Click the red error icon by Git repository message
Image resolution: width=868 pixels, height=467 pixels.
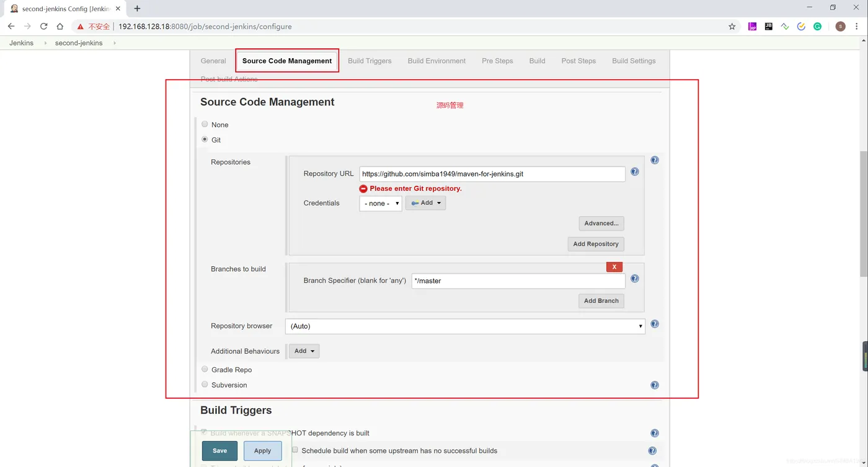[363, 188]
